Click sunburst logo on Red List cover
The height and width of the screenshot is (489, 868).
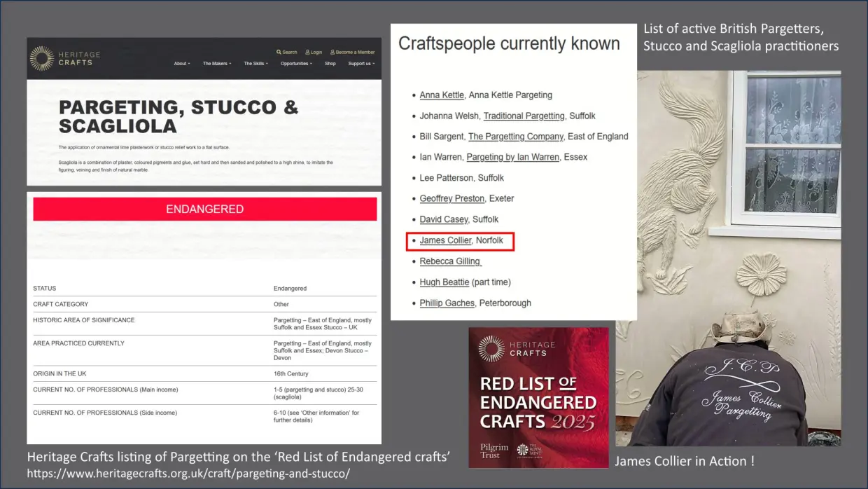[x=491, y=348]
